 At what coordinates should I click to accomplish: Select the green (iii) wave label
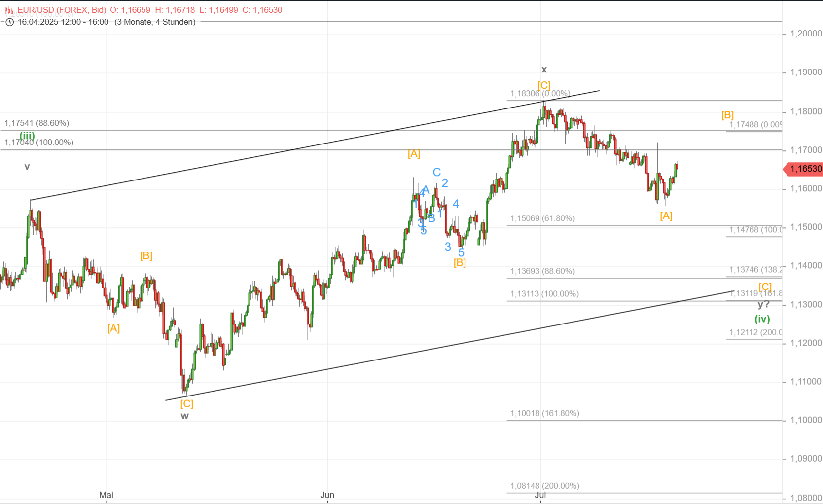coord(27,136)
